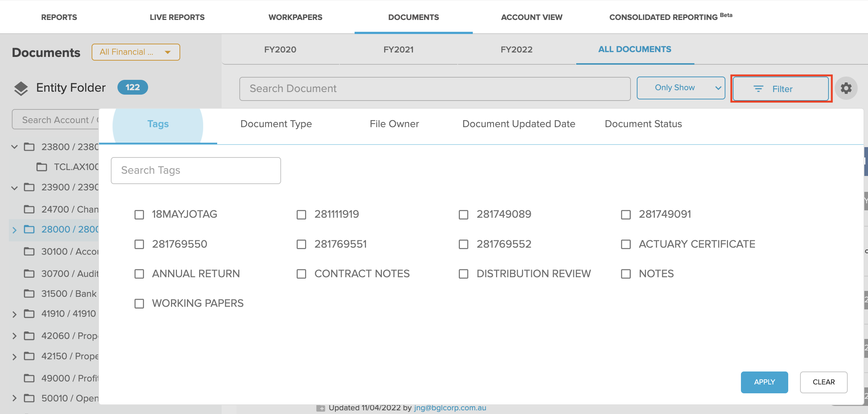Click the folder icon for 50010
This screenshot has height=414, width=868.
pos(29,398)
